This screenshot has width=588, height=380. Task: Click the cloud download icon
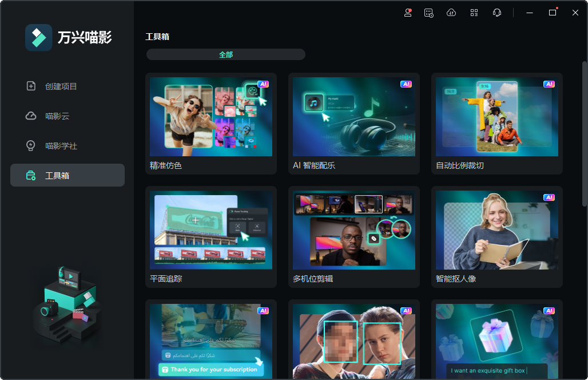pos(451,13)
